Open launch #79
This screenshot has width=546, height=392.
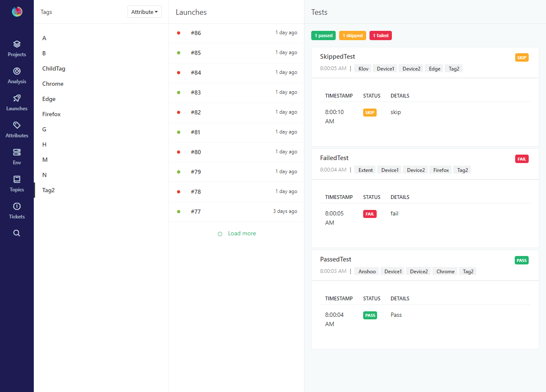[x=236, y=172]
